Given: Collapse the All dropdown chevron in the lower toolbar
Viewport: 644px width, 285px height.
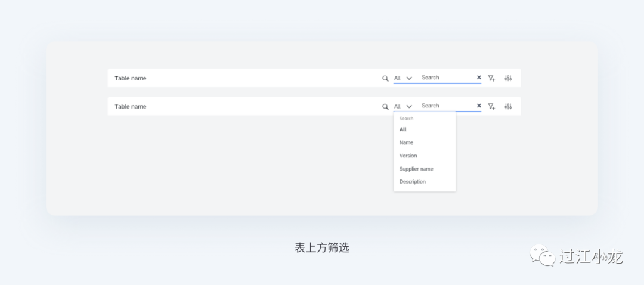Looking at the screenshot, I should (409, 107).
